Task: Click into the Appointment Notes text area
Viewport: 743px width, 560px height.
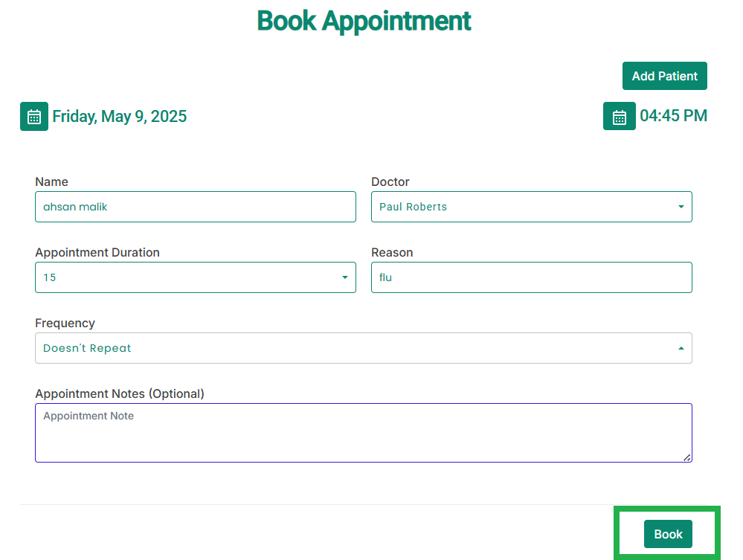Action: click(x=364, y=433)
